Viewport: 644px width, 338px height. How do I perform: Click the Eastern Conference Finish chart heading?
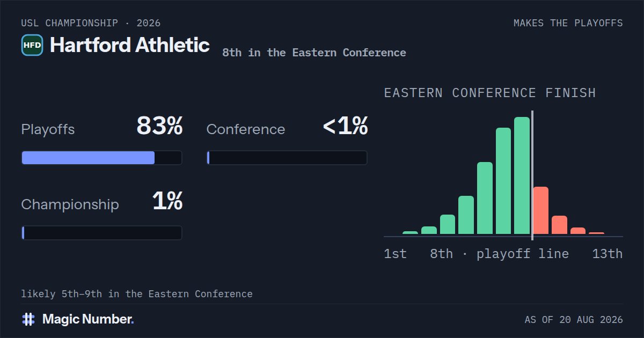pos(490,93)
